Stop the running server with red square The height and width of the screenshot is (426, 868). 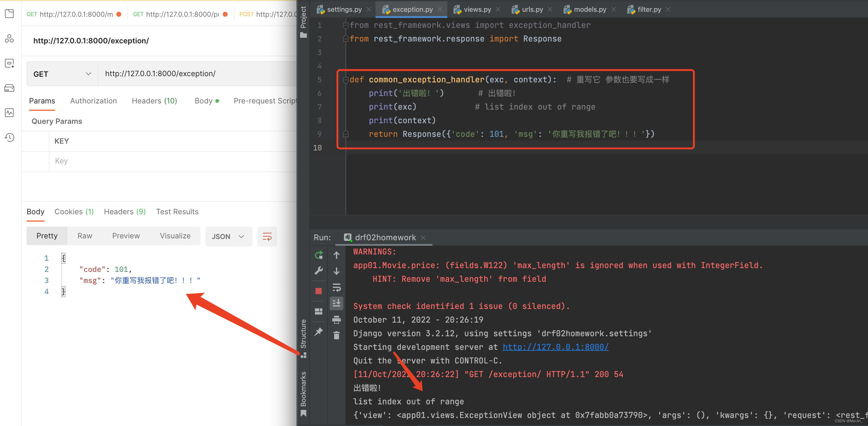[318, 291]
